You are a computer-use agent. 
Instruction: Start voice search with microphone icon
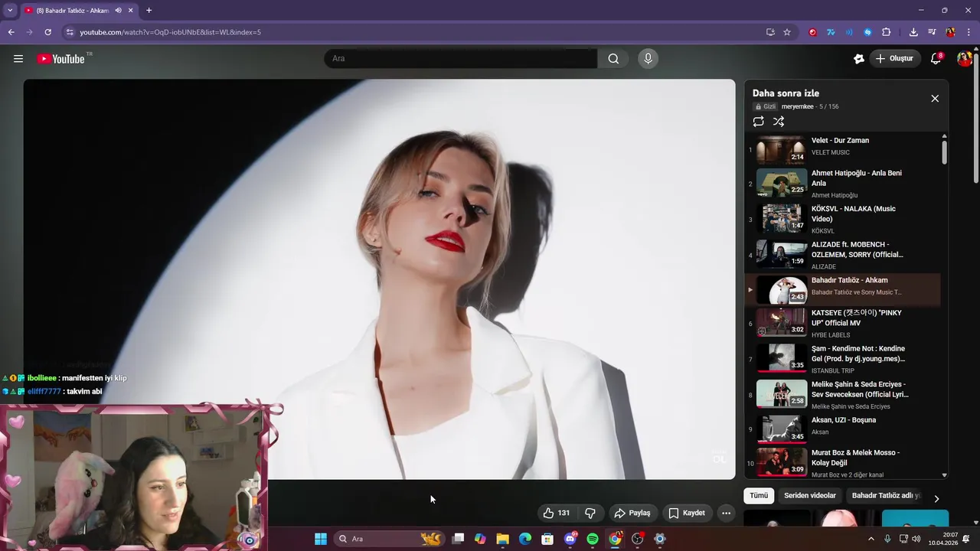(x=648, y=59)
